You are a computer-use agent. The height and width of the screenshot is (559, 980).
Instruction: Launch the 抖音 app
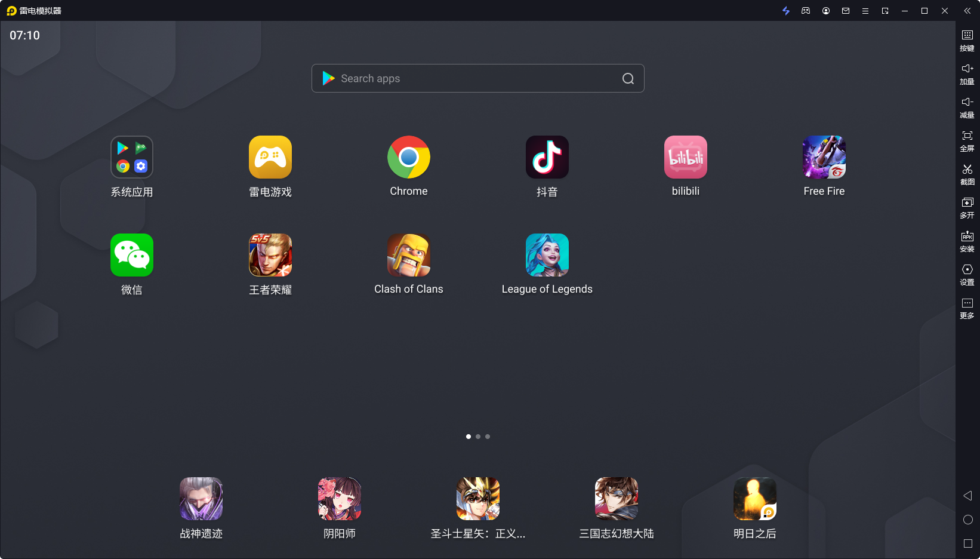pos(547,157)
